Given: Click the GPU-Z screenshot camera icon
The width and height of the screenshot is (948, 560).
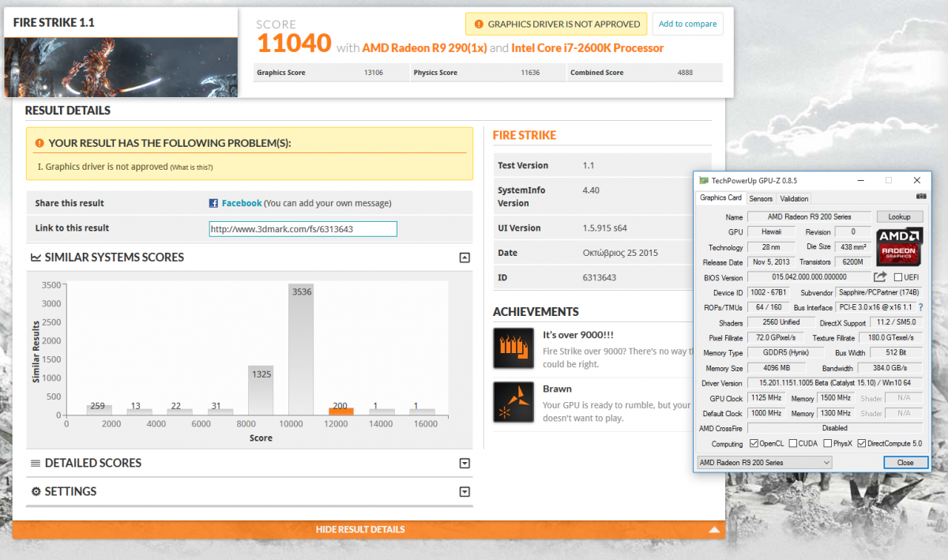Looking at the screenshot, I should click(921, 196).
